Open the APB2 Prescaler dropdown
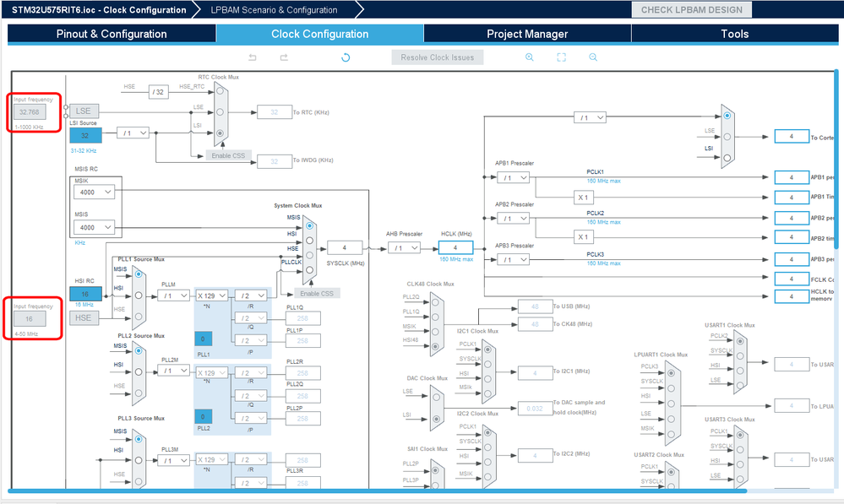The image size is (844, 504). point(513,219)
